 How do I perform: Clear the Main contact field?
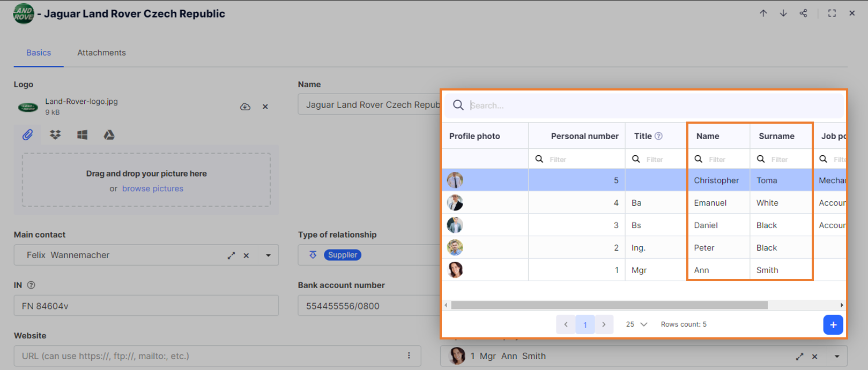(x=246, y=255)
